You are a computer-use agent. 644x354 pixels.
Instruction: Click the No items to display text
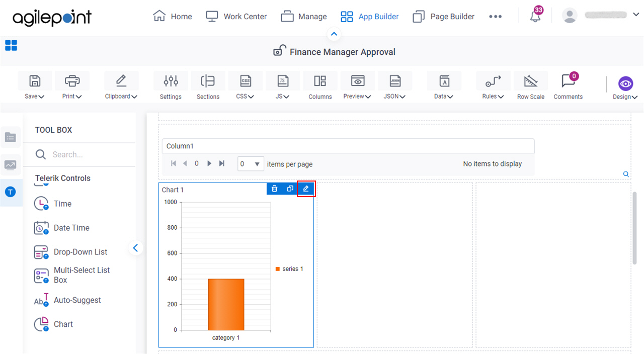[x=493, y=164]
